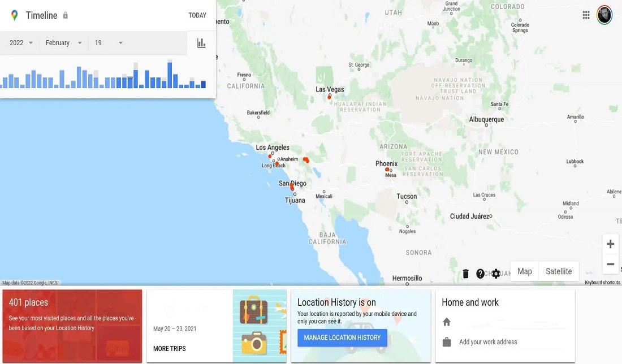Switch to Satellite view
Image resolution: width=622 pixels, height=364 pixels.
pyautogui.click(x=558, y=271)
